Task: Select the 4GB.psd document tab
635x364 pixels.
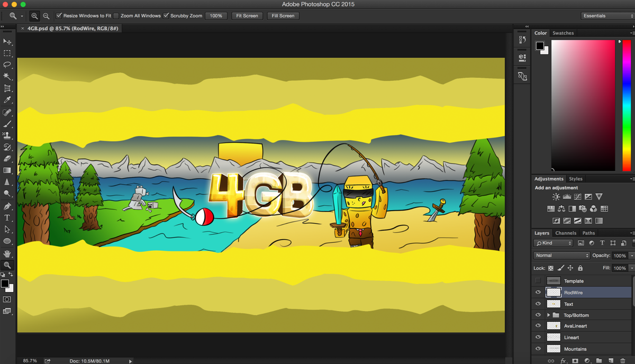Action: coord(70,28)
